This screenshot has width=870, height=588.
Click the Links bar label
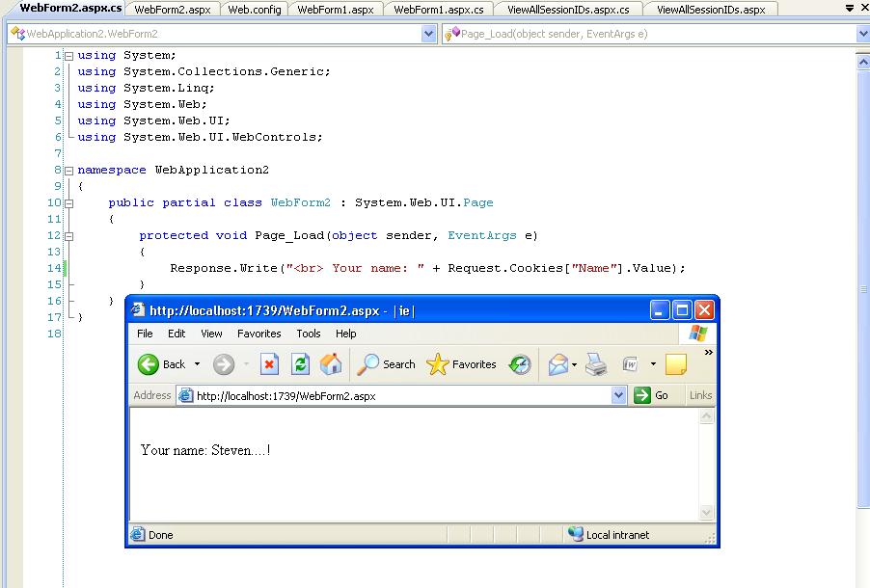coord(700,395)
